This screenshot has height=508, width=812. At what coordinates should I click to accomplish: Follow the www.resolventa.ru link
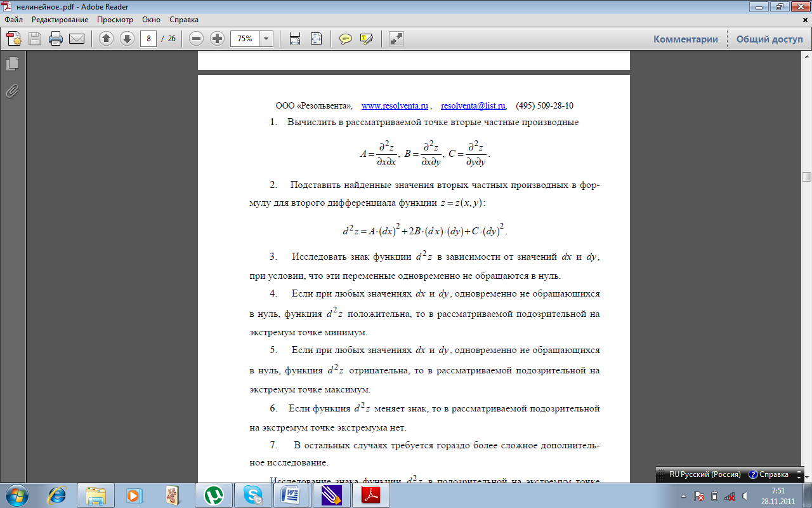(x=395, y=106)
